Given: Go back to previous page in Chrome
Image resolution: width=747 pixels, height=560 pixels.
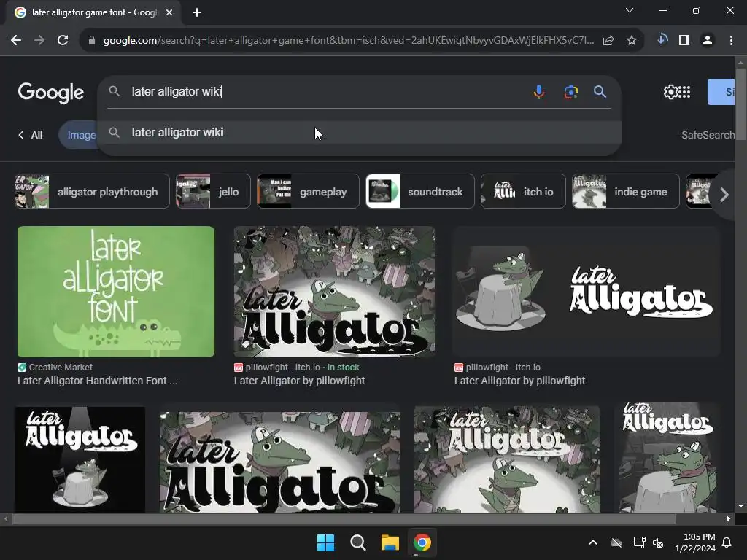Looking at the screenshot, I should (x=16, y=41).
